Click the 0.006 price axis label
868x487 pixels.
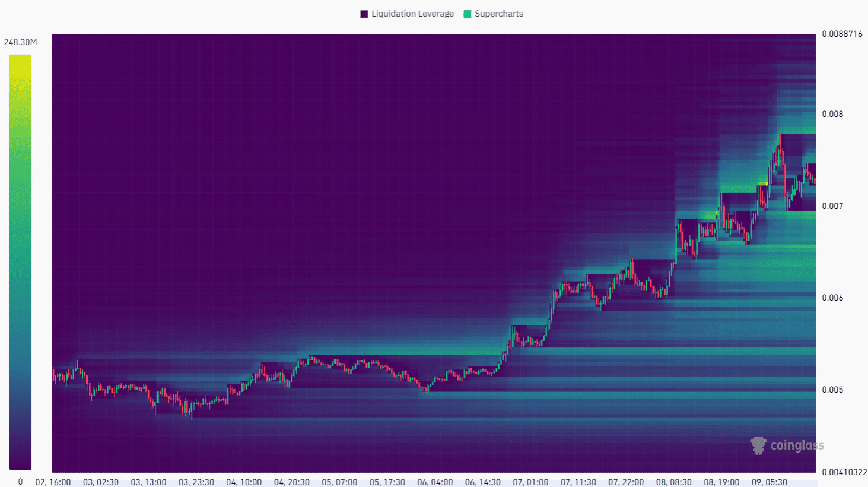(x=832, y=298)
